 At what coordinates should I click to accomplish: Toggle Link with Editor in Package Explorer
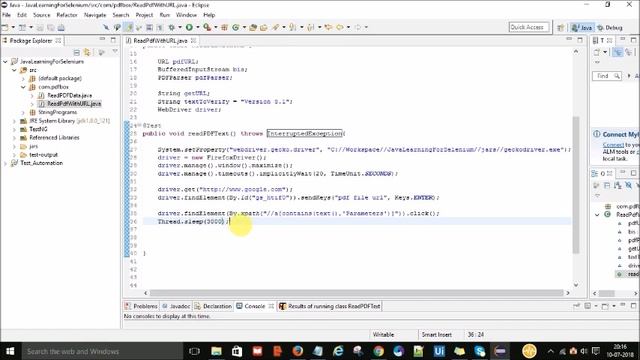tap(87, 52)
